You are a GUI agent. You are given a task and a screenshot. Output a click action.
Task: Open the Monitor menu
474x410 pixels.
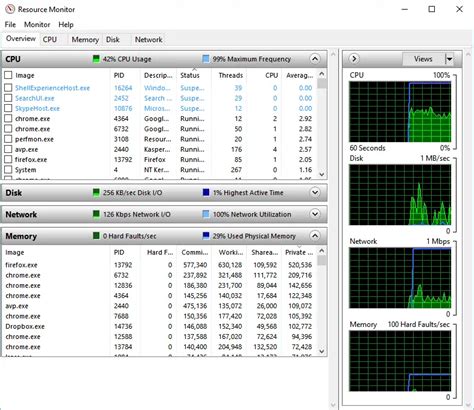click(37, 25)
